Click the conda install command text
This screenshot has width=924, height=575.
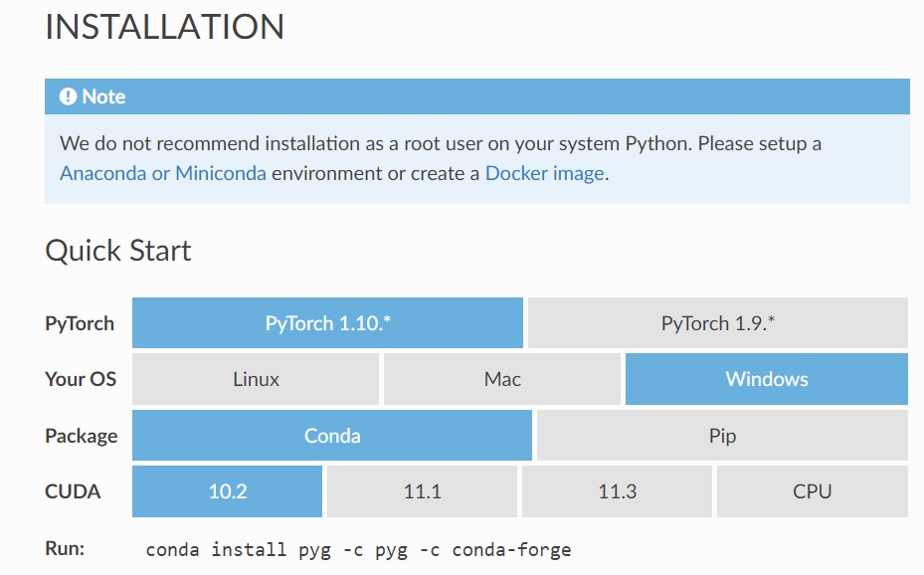pos(358,550)
